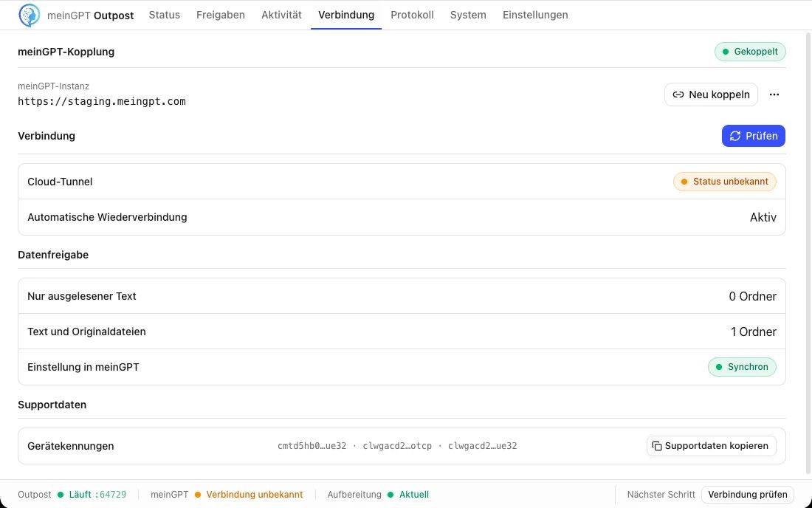Screen dimensions: 812x508
Task: Select the Verbindung tab
Action: [346, 15]
